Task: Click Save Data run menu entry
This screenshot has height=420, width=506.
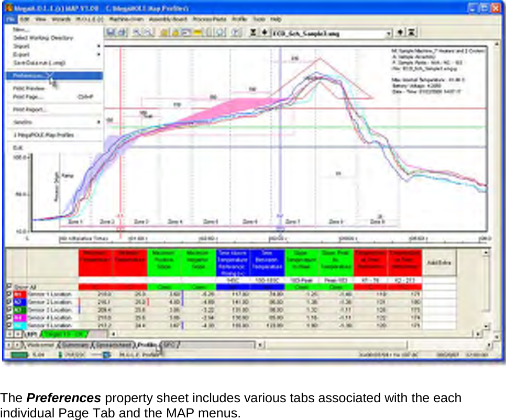Action: coord(54,63)
